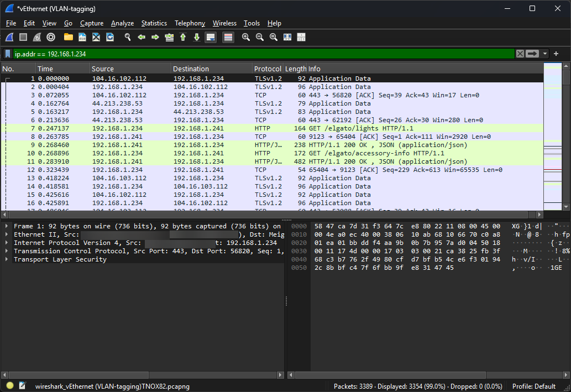The image size is (571, 392).
Task: Clear the display filter with the X button
Action: pos(520,54)
